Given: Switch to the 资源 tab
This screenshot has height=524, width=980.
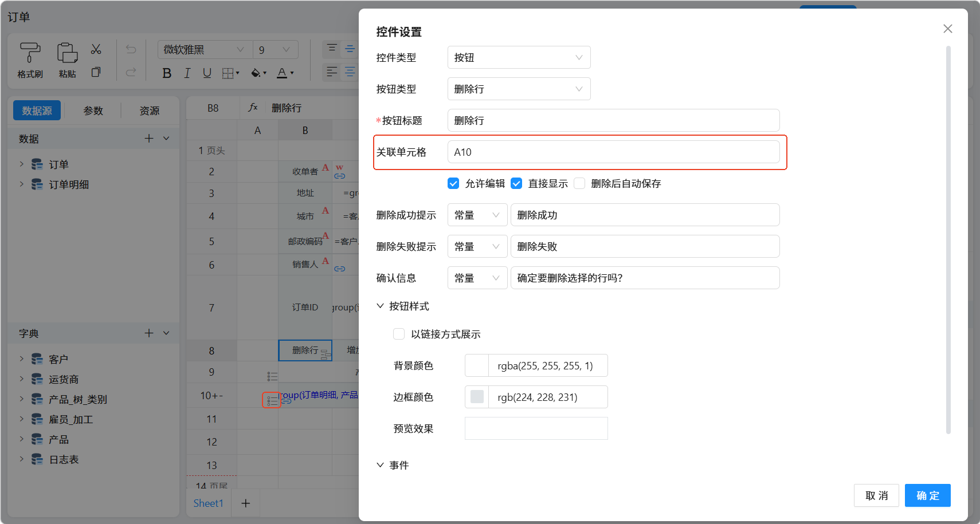Looking at the screenshot, I should pyautogui.click(x=150, y=111).
